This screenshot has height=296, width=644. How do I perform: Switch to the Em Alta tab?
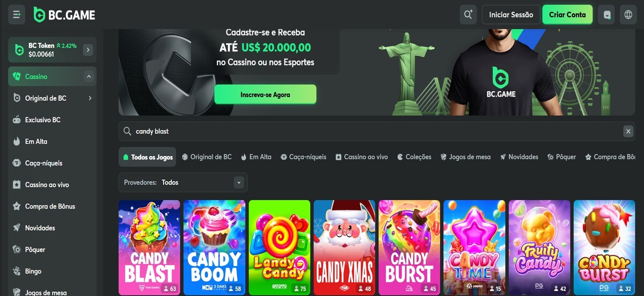click(256, 157)
